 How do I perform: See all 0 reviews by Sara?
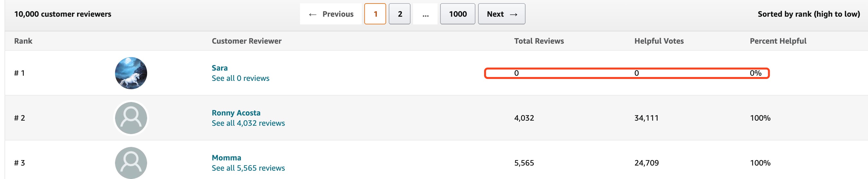[241, 78]
